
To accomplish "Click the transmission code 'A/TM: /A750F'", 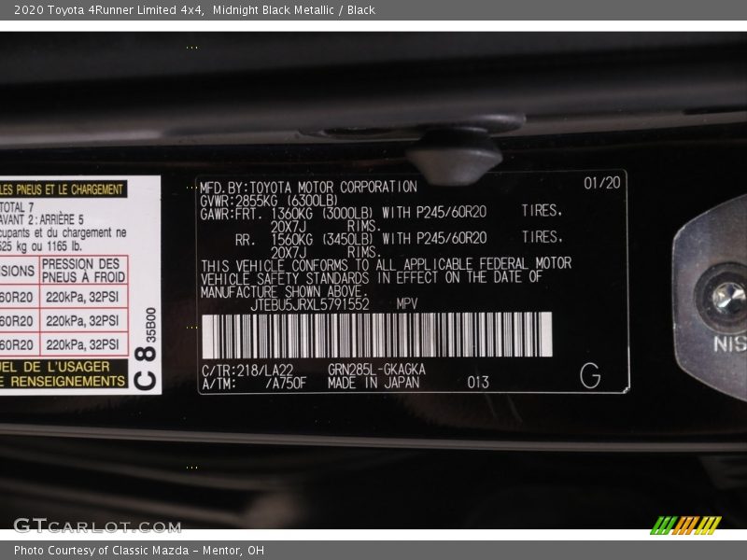I will point(254,383).
